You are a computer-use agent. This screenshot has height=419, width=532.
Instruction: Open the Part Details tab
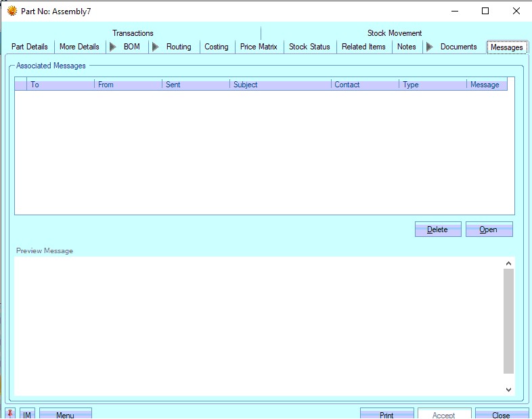[x=30, y=47]
